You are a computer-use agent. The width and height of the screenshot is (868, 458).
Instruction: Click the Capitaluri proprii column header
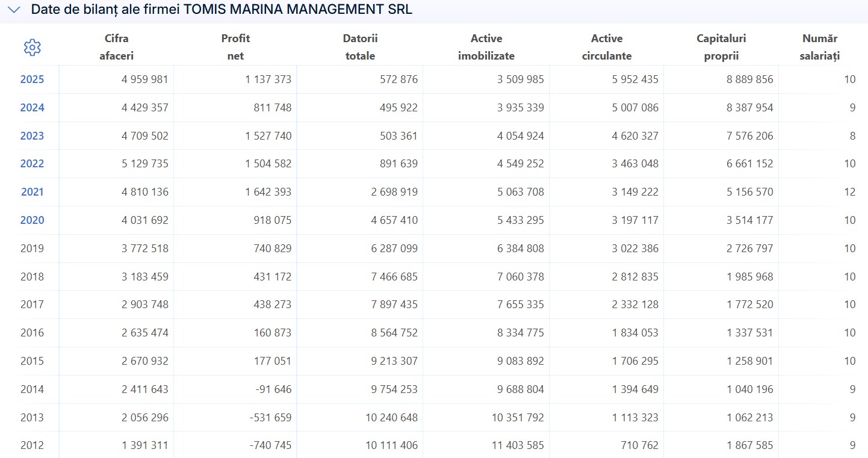pyautogui.click(x=721, y=48)
